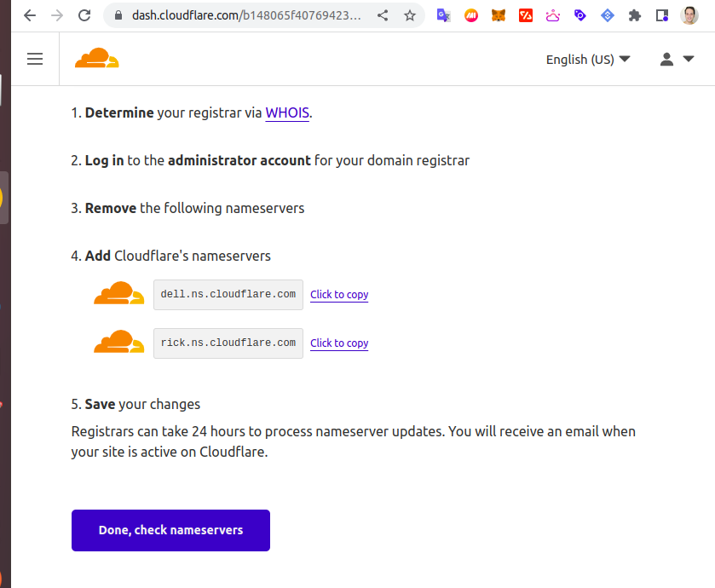Image resolution: width=715 pixels, height=588 pixels.
Task: Click the Cloudflare cloud beside dell nameserver
Action: point(119,293)
